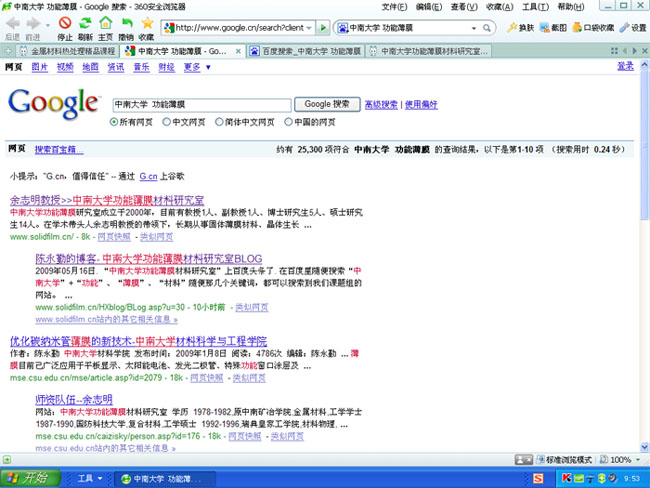Open the 高级搜索 link
650x488 pixels.
click(x=381, y=105)
